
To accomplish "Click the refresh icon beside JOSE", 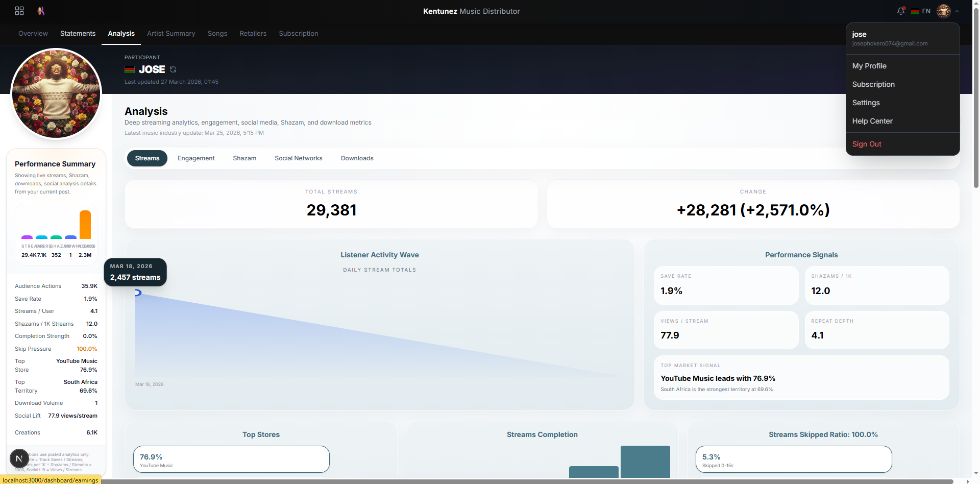I will pyautogui.click(x=173, y=69).
